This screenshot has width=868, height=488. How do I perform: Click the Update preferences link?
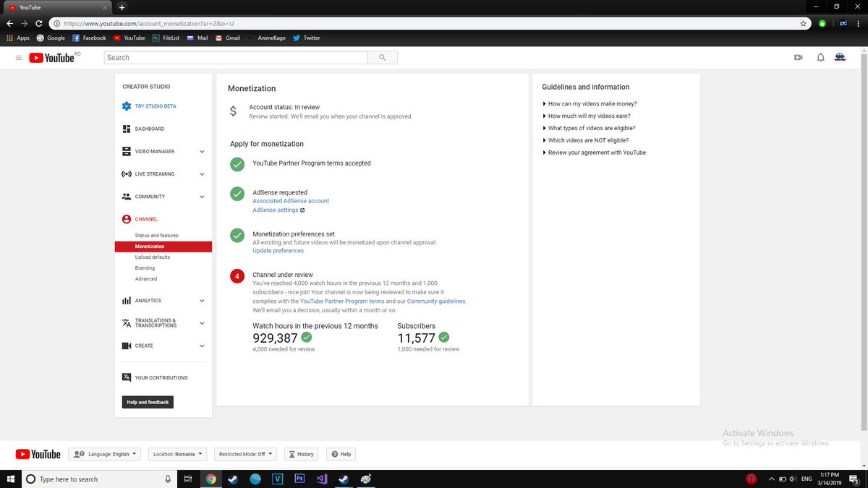pos(278,251)
